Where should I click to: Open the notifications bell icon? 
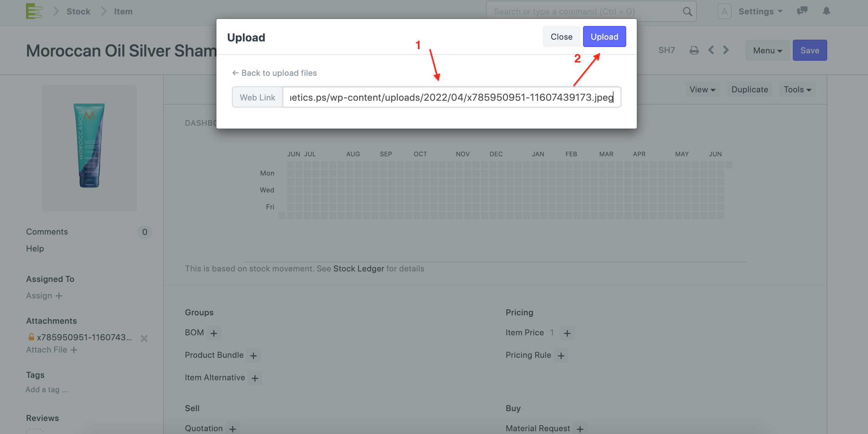[x=827, y=11]
